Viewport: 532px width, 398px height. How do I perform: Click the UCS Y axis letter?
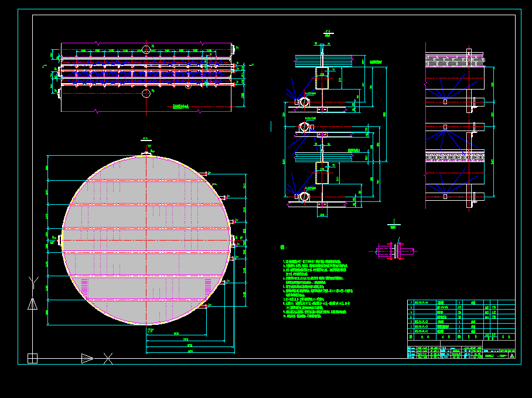(x=33, y=282)
